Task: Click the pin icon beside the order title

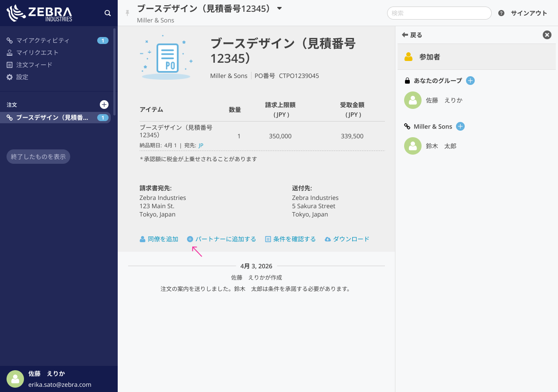Action: (x=128, y=13)
